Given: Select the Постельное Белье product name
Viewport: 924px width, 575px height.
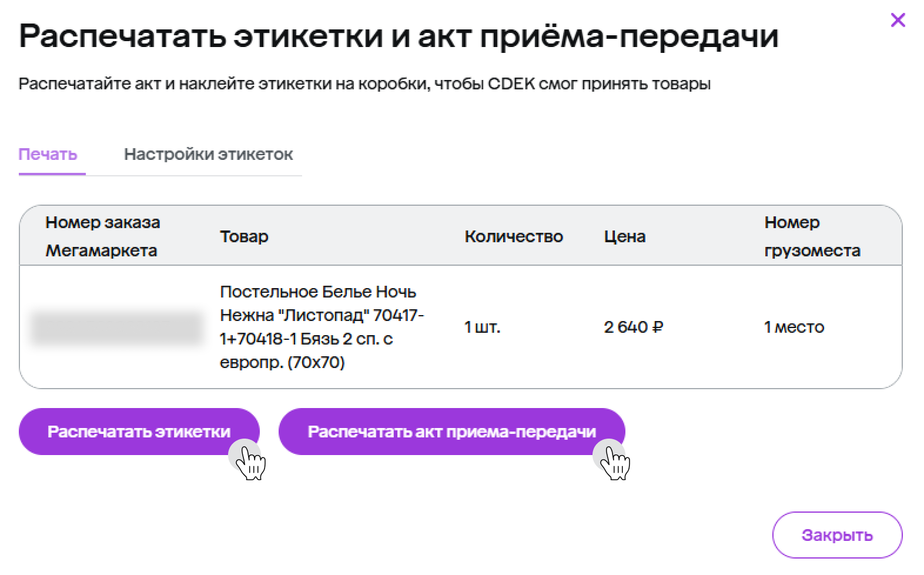Looking at the screenshot, I should click(x=322, y=327).
